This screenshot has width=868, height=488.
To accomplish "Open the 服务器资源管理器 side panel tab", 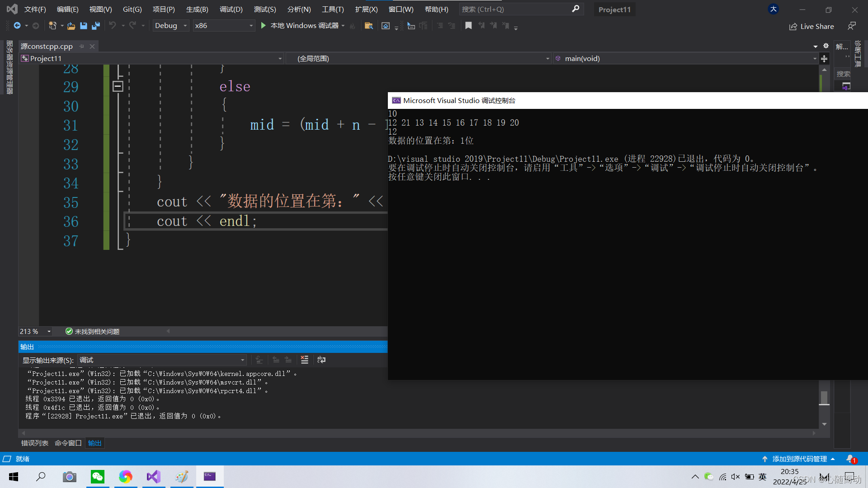I will [x=9, y=67].
